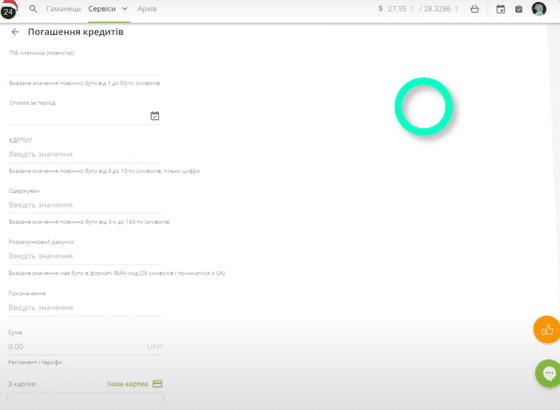Viewport: 560px width, 410px height.
Task: Click the Privat24 logo with Santa hat
Action: pos(9,10)
